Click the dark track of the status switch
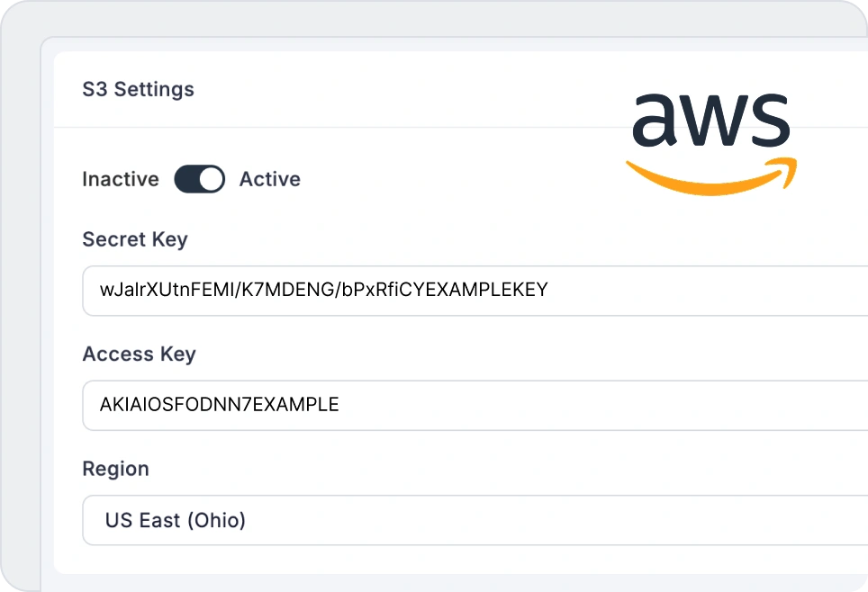This screenshot has width=868, height=592. (185, 179)
